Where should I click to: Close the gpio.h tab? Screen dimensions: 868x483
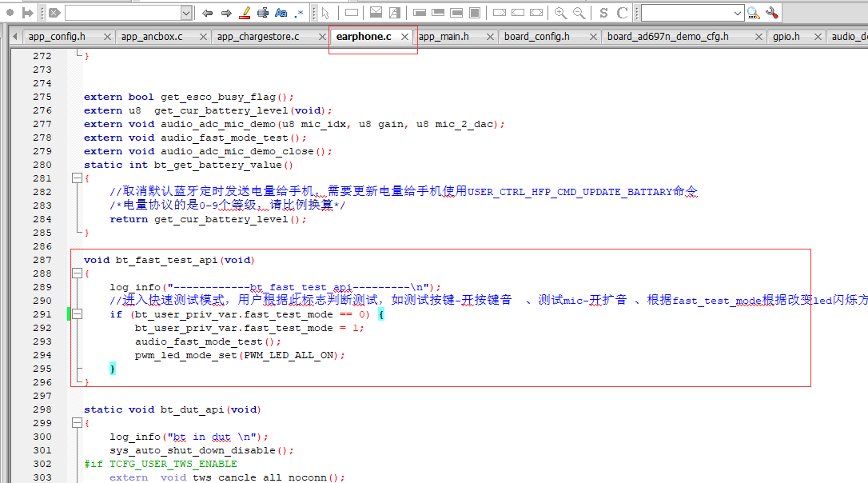[818, 37]
